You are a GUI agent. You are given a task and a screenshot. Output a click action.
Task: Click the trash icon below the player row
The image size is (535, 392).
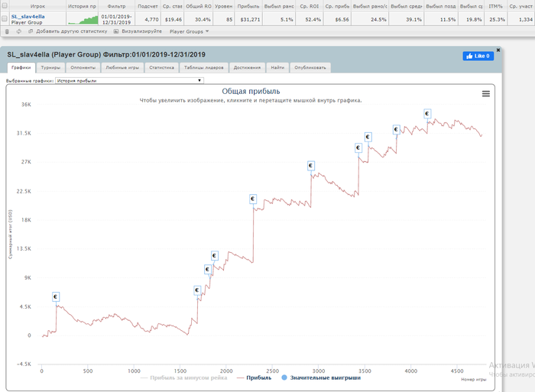[7, 31]
